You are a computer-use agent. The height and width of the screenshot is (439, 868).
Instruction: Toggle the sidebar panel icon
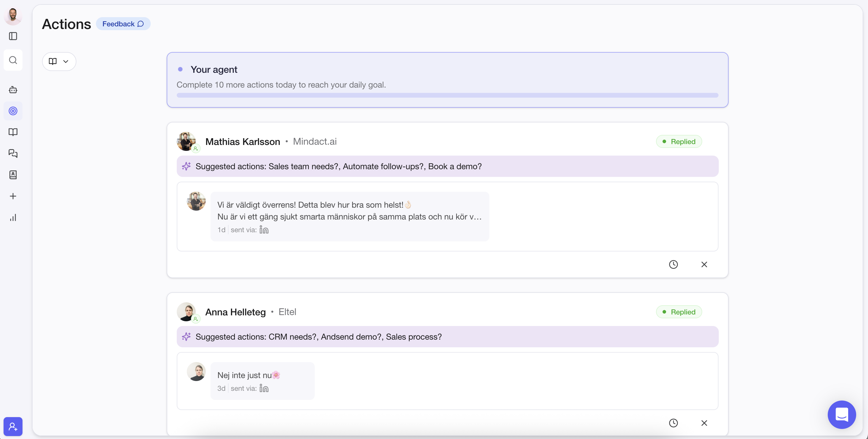point(13,36)
